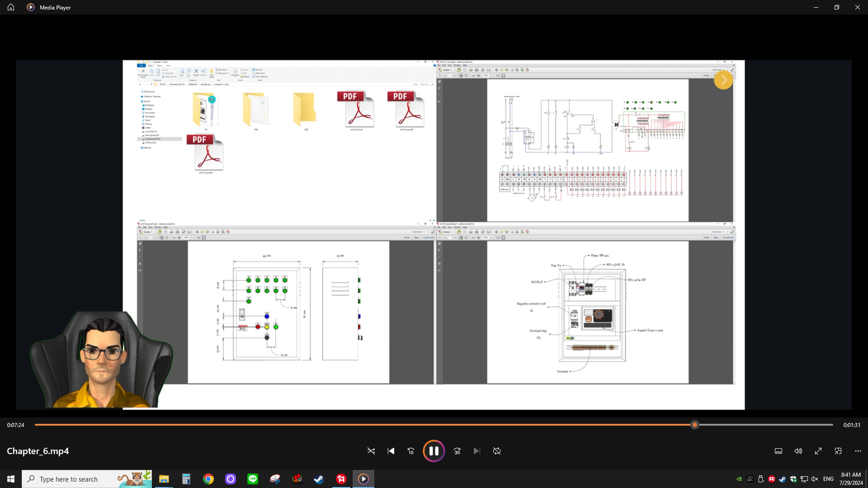The width and height of the screenshot is (868, 488).
Task: Open Google Chrome from the taskbar
Action: [209, 479]
